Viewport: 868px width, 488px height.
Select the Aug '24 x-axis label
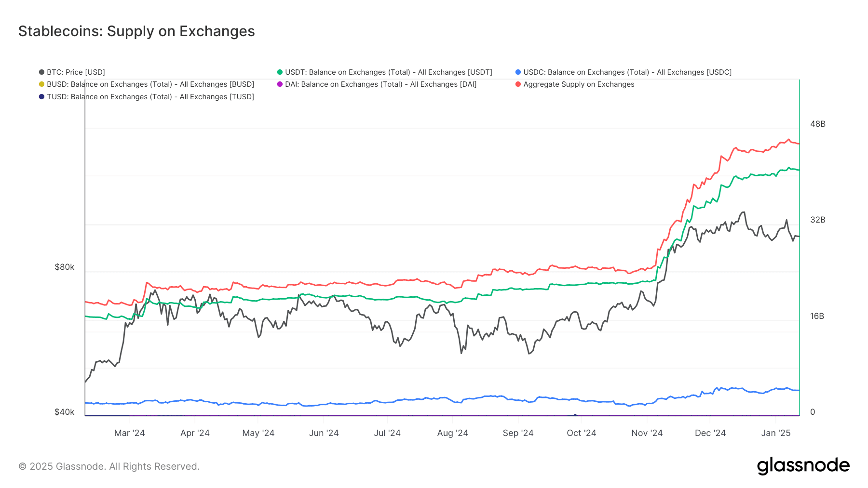pyautogui.click(x=452, y=433)
